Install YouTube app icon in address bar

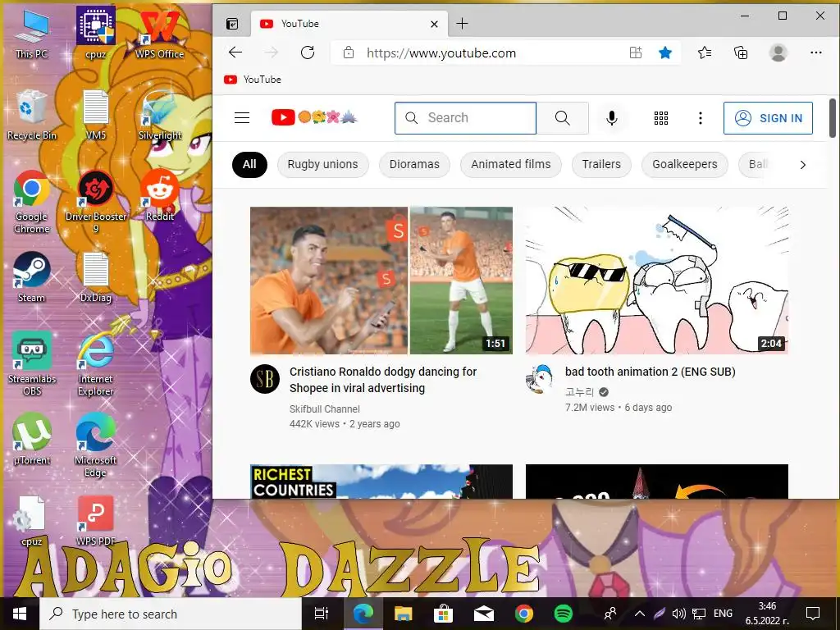(x=636, y=52)
